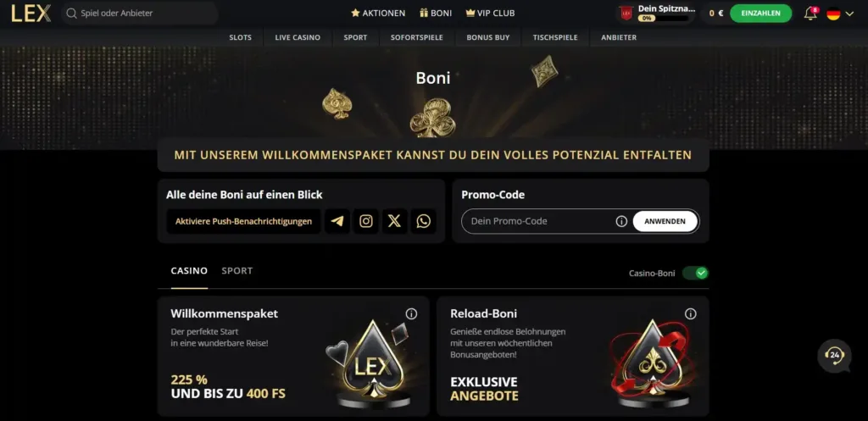
Task: Open the 24 live support chat icon
Action: tap(834, 355)
